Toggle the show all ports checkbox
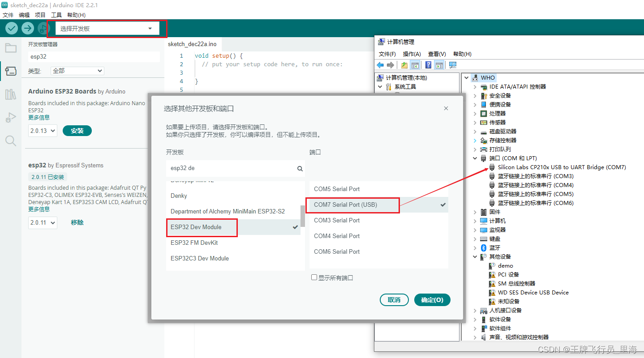 click(314, 277)
